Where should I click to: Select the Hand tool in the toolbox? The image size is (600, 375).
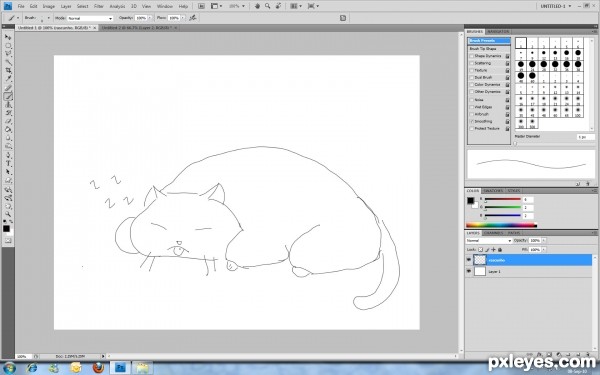(8, 206)
